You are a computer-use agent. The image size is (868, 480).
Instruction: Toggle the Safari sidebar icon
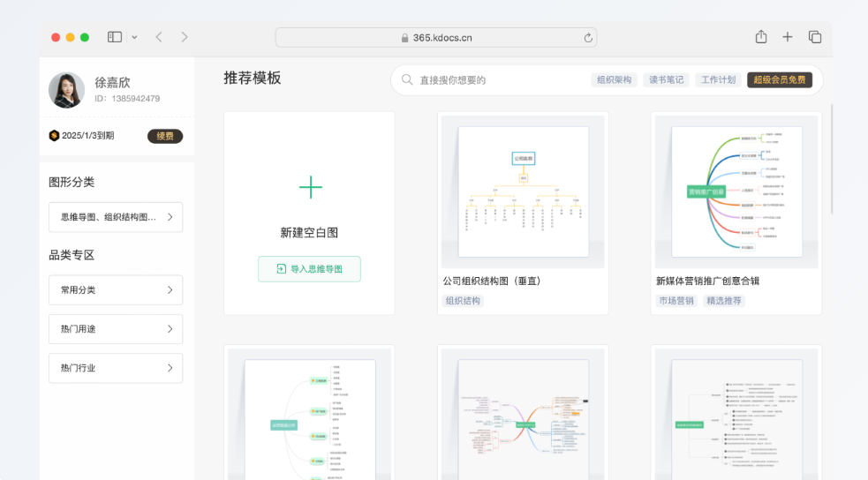tap(115, 37)
